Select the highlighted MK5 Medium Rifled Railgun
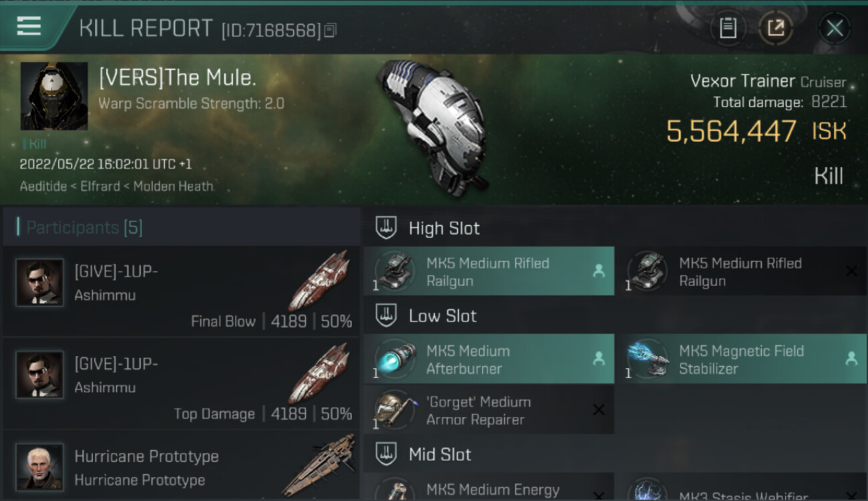868x501 pixels. [x=489, y=271]
